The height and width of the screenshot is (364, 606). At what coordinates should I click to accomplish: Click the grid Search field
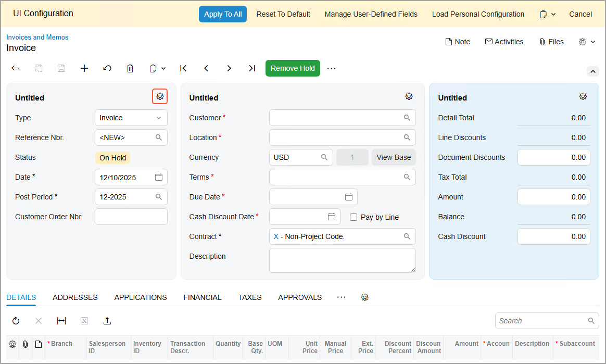[x=547, y=321]
